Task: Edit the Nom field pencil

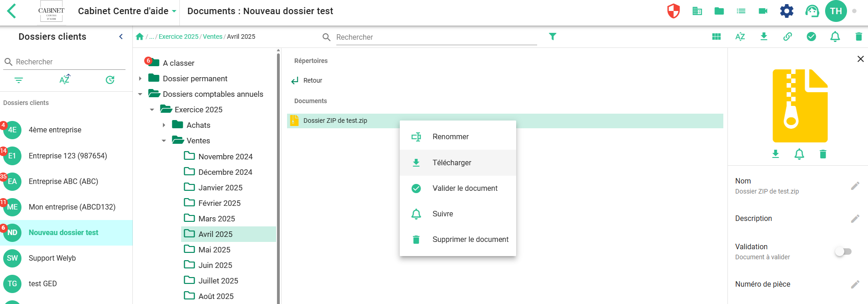Action: coord(855,186)
